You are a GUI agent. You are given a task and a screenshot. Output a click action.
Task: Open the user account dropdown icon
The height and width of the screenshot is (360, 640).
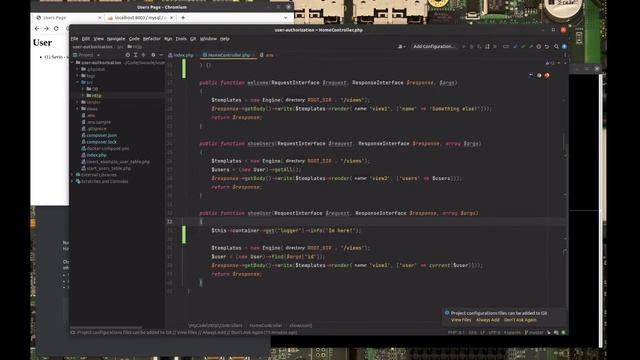pos(402,47)
